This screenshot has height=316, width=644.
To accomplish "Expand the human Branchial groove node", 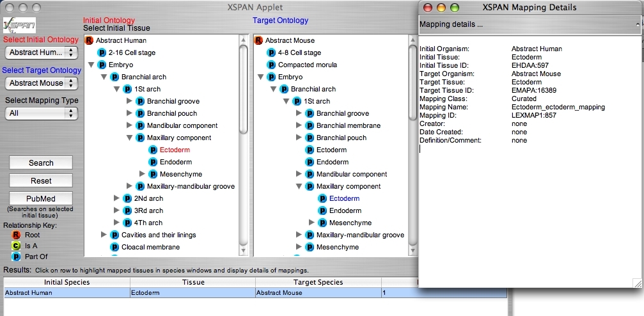I will 129,101.
